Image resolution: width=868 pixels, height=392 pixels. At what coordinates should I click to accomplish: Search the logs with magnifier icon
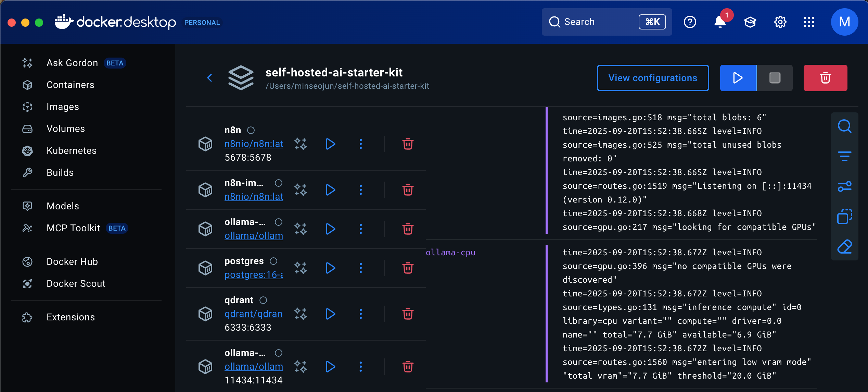[x=844, y=126]
